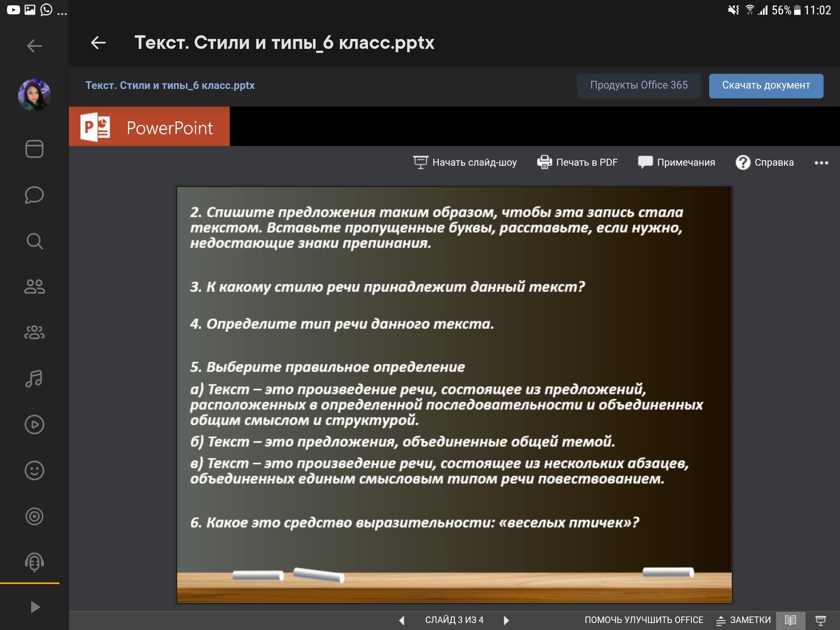Start the slide show presentation

pos(465,162)
